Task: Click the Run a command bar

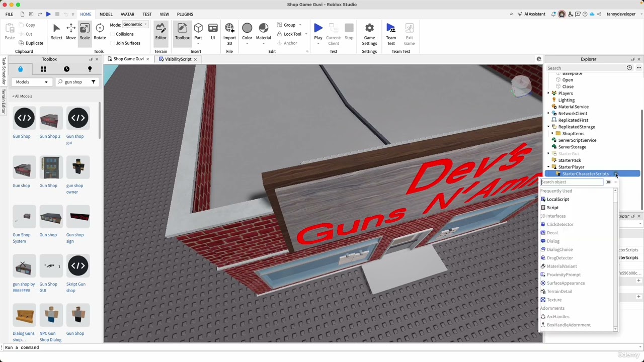Action: click(x=322, y=347)
